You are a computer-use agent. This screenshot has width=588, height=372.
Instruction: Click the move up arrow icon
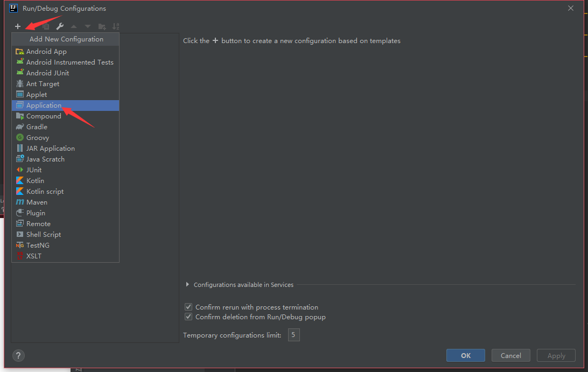74,26
